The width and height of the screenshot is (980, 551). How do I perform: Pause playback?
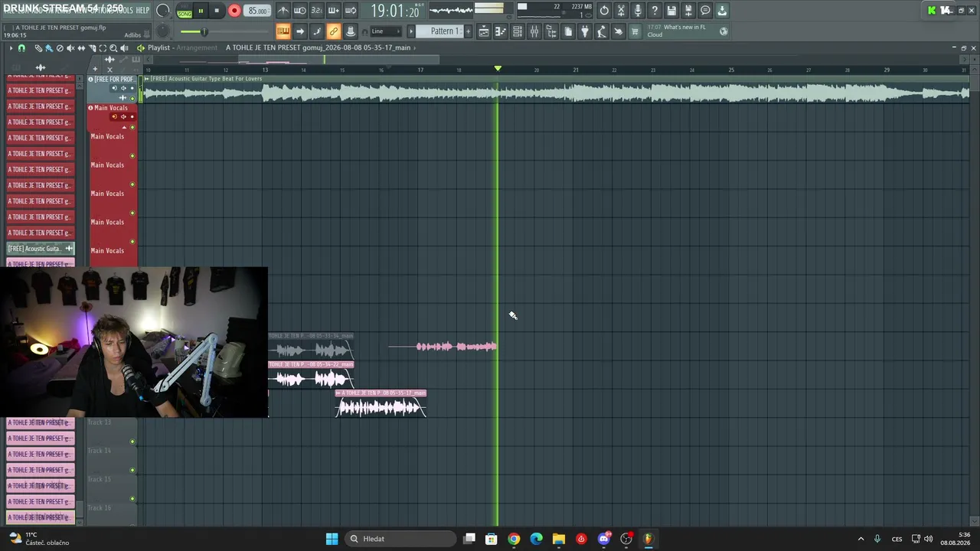[x=201, y=11]
